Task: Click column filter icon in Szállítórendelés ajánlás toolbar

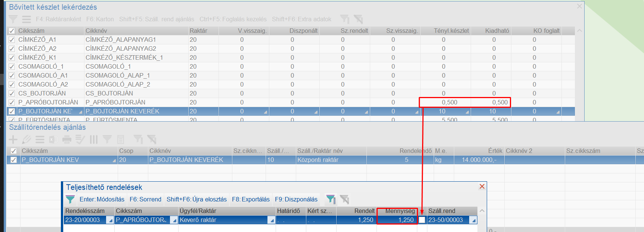Action: click(138, 139)
